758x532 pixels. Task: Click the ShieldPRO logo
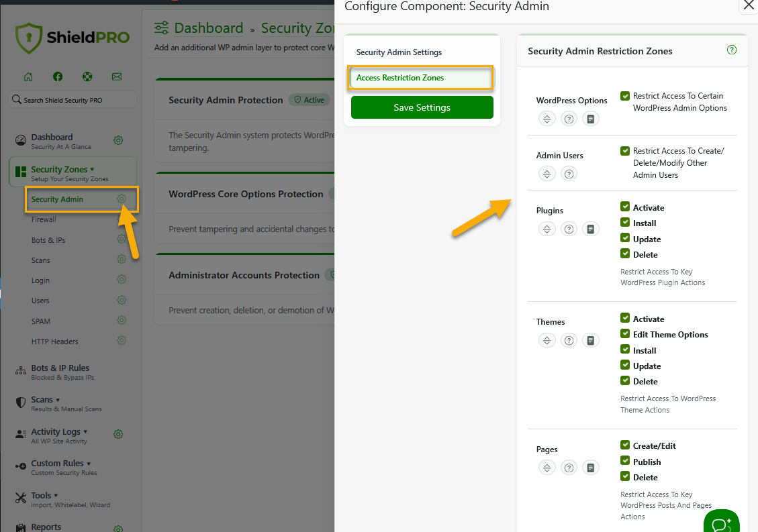(x=73, y=38)
